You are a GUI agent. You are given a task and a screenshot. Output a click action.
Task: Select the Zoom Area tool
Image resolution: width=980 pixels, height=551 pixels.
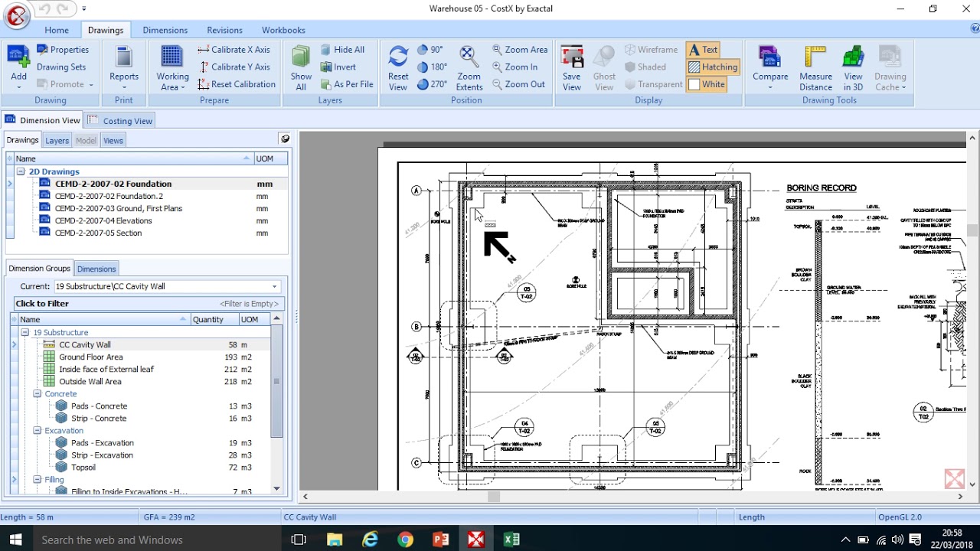click(520, 50)
